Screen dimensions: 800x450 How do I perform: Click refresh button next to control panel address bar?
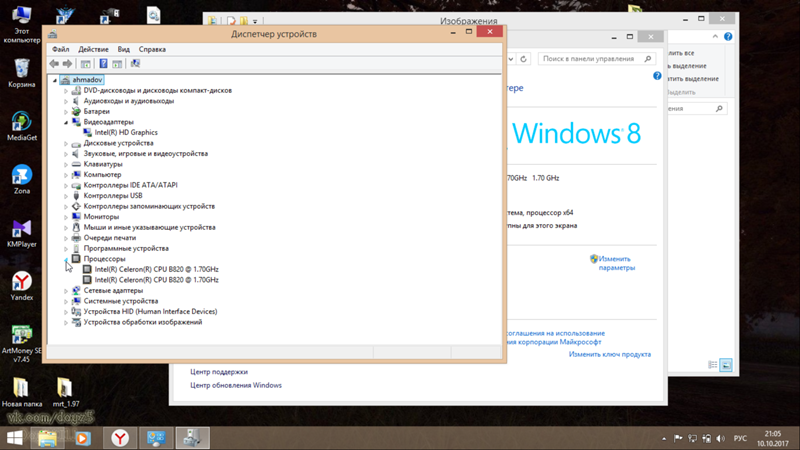coord(523,59)
